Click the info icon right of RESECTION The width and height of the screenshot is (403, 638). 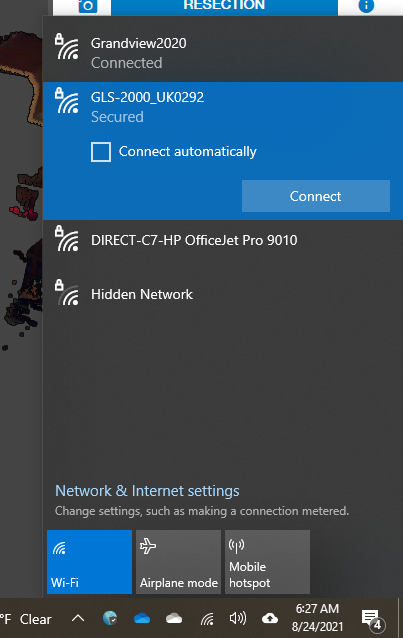(366, 6)
